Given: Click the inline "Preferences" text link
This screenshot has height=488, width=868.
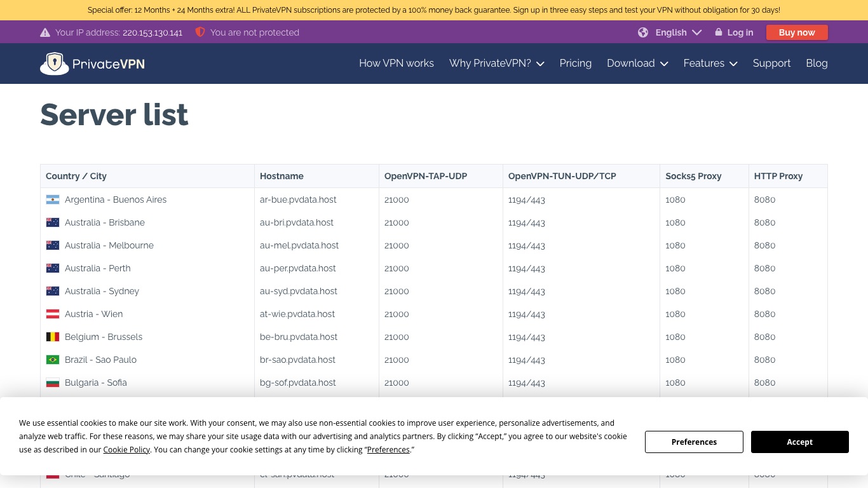Looking at the screenshot, I should (x=388, y=449).
